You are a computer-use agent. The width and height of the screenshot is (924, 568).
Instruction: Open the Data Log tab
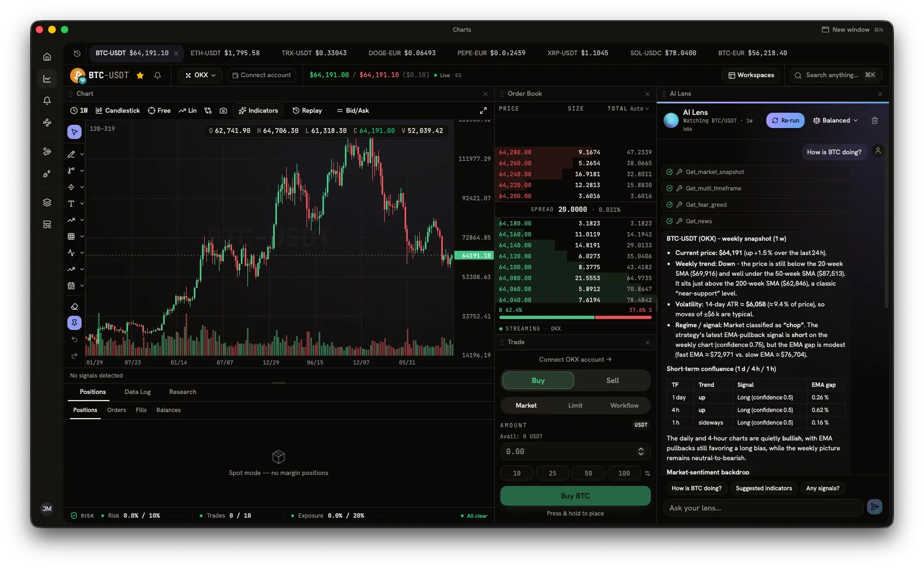tap(137, 392)
